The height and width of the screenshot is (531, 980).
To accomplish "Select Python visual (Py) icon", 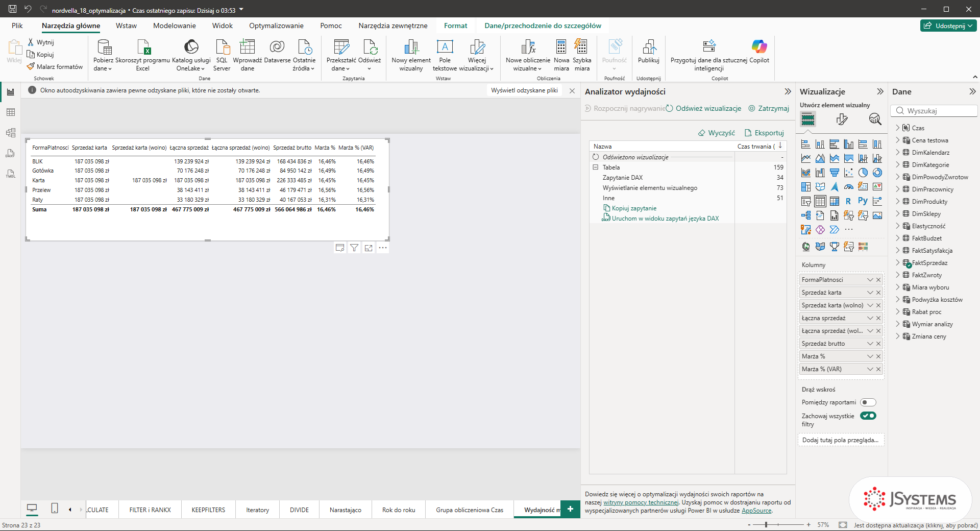I will click(x=863, y=201).
